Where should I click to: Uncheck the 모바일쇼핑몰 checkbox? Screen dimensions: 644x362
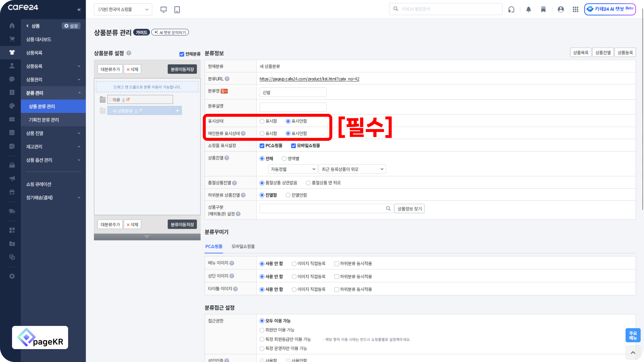click(x=293, y=146)
